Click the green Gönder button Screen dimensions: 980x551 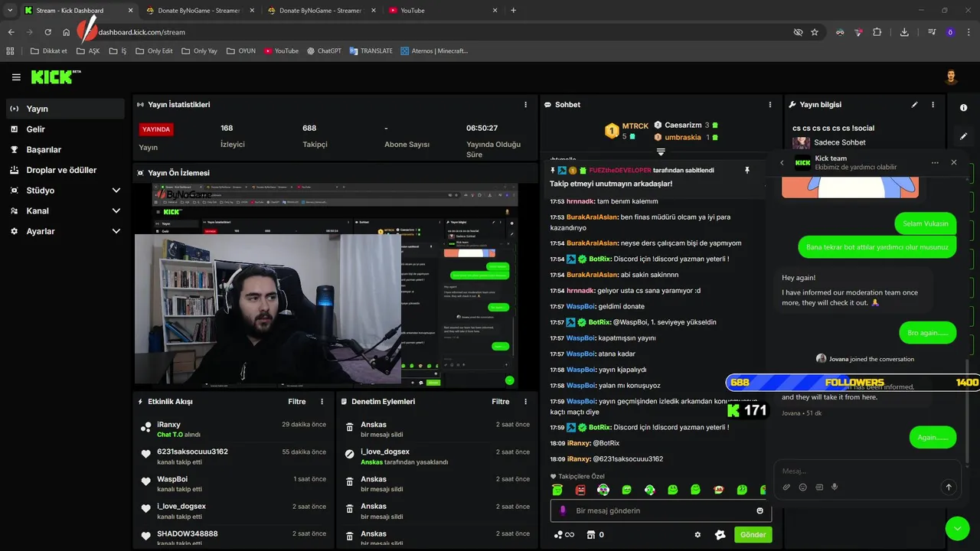click(753, 535)
